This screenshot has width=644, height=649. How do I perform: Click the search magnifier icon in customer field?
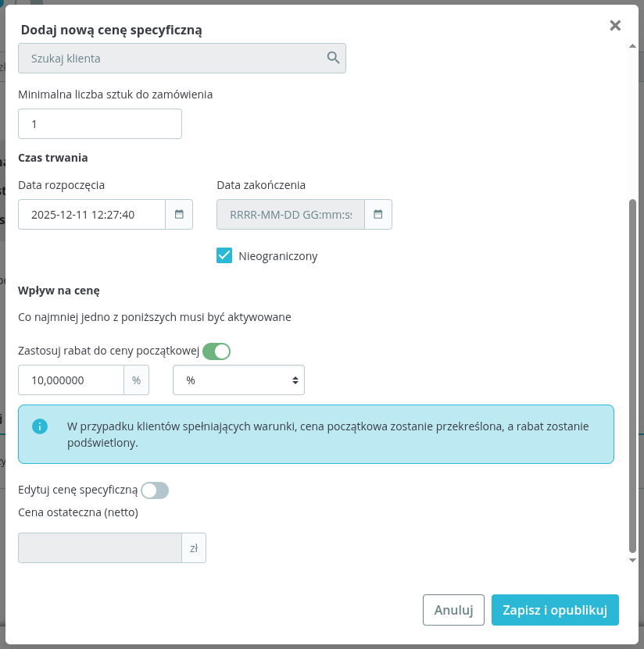click(333, 58)
